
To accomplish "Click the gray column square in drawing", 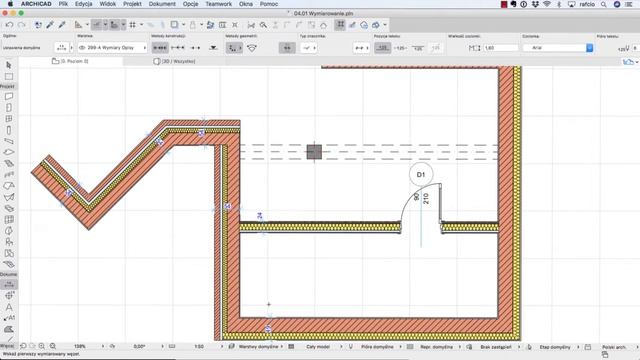I will coord(314,152).
